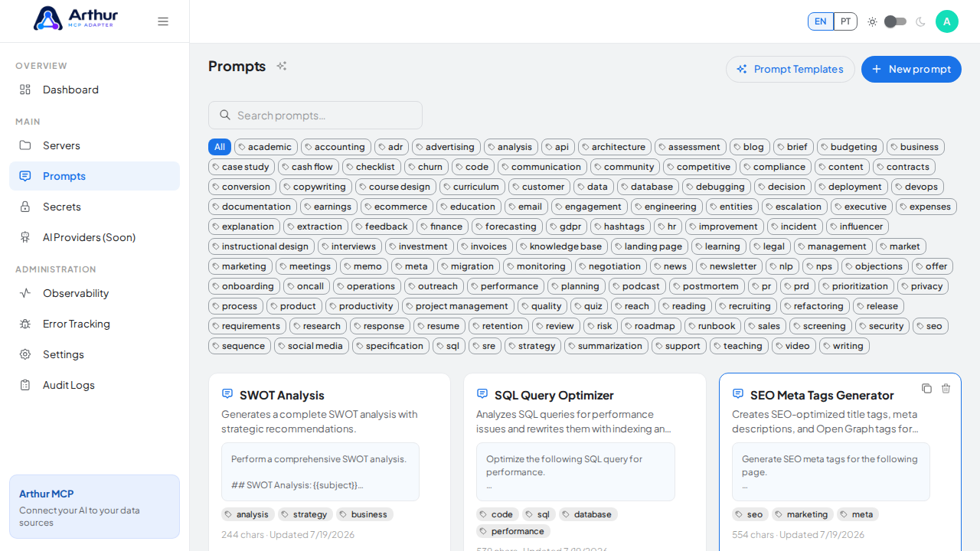This screenshot has width=980, height=551.
Task: Click the search magnifier icon
Action: [x=225, y=115]
